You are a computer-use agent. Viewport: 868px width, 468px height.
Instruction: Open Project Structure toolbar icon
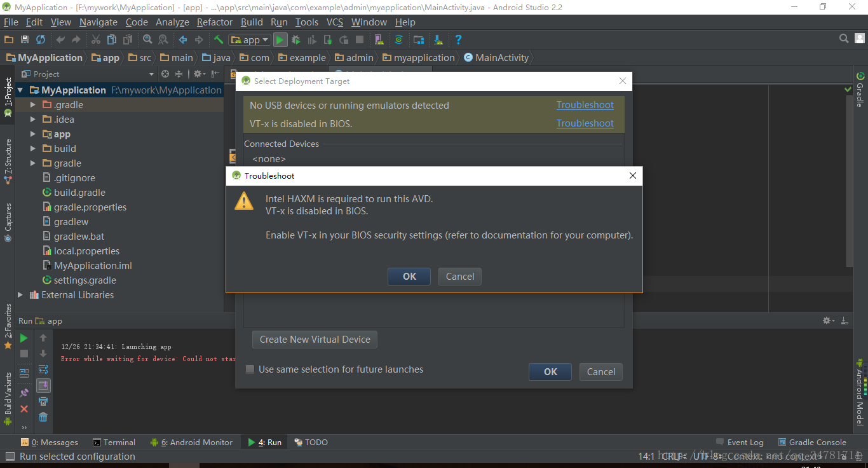(x=418, y=39)
